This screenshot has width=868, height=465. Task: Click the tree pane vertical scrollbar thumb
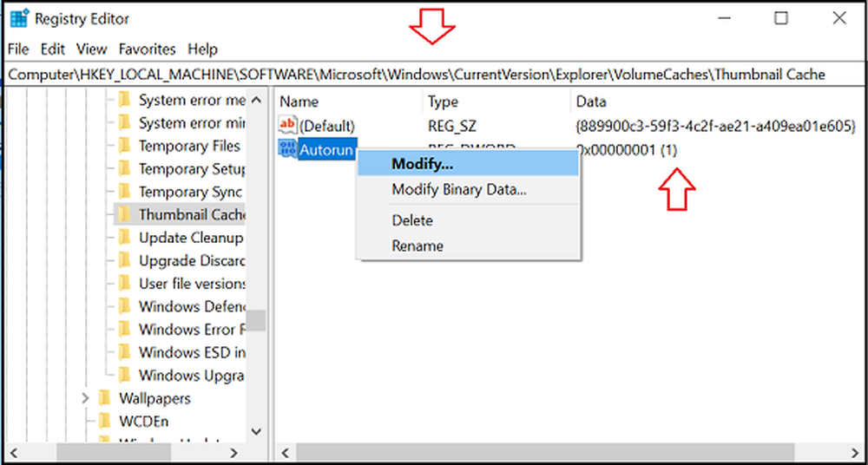(x=256, y=320)
